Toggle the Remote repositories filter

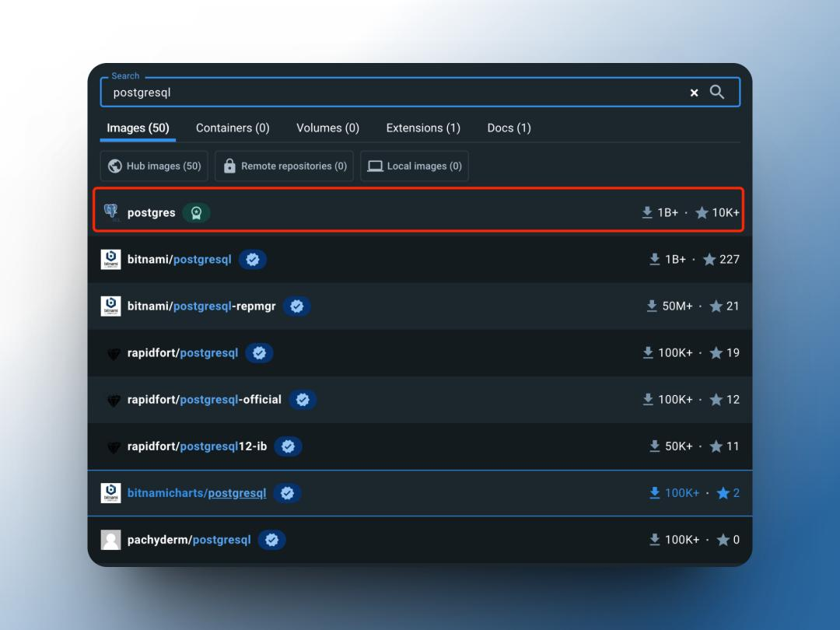pyautogui.click(x=284, y=165)
